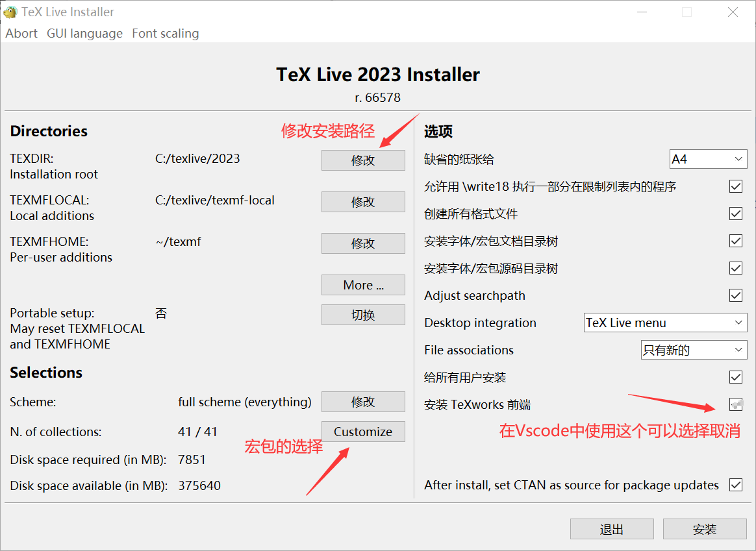Toggle the \write18 restricted programs checkbox
The width and height of the screenshot is (756, 551).
click(x=736, y=186)
